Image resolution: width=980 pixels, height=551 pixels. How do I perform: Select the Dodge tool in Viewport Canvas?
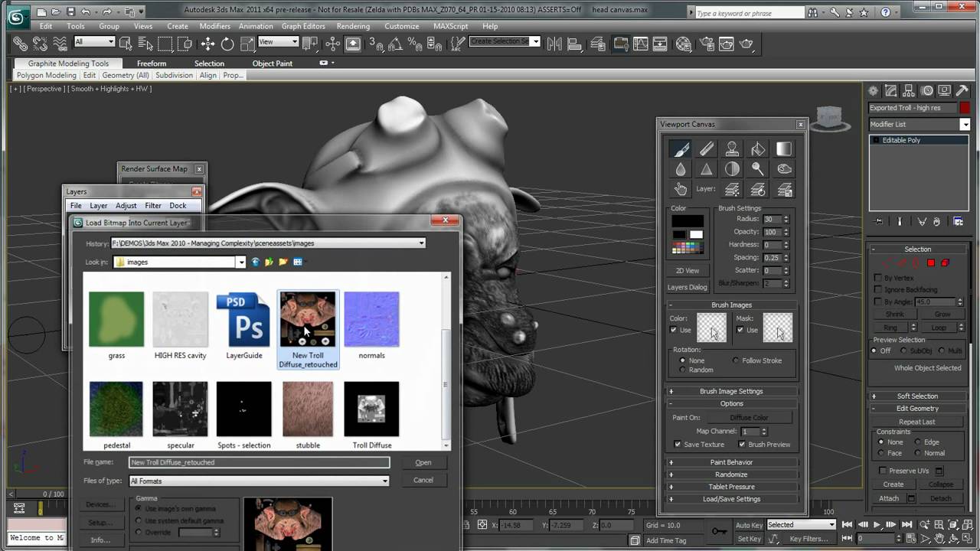coord(758,169)
